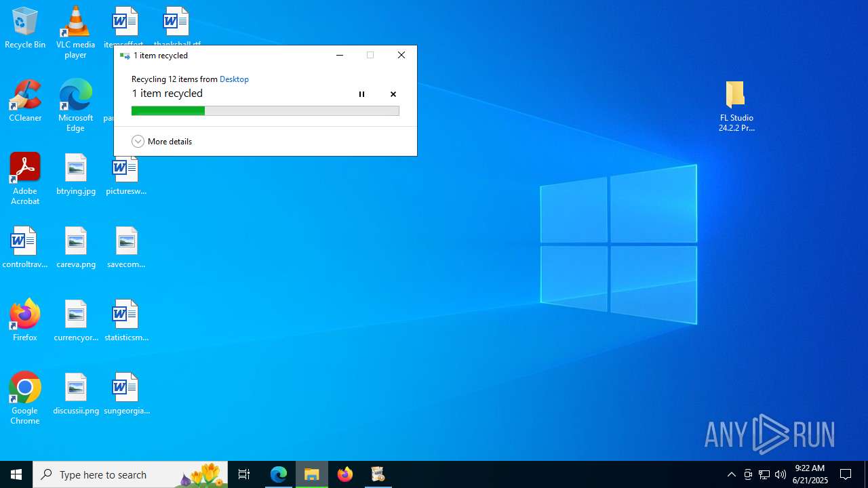The height and width of the screenshot is (488, 868).
Task: Pause the recycling operation
Action: pos(361,94)
